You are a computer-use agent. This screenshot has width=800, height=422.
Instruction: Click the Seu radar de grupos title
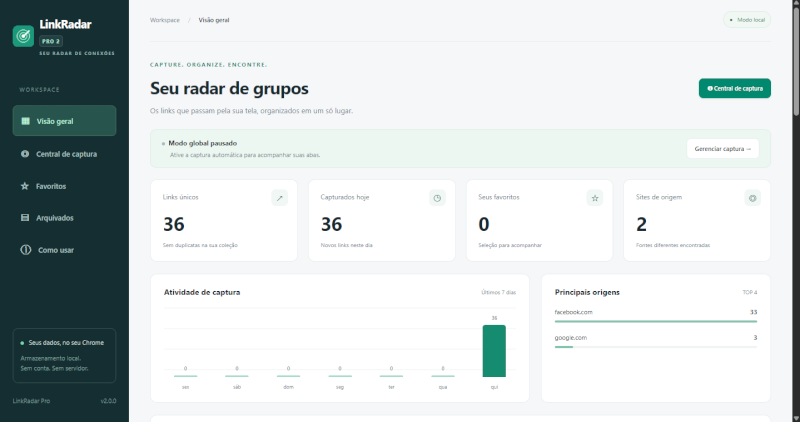[229, 88]
